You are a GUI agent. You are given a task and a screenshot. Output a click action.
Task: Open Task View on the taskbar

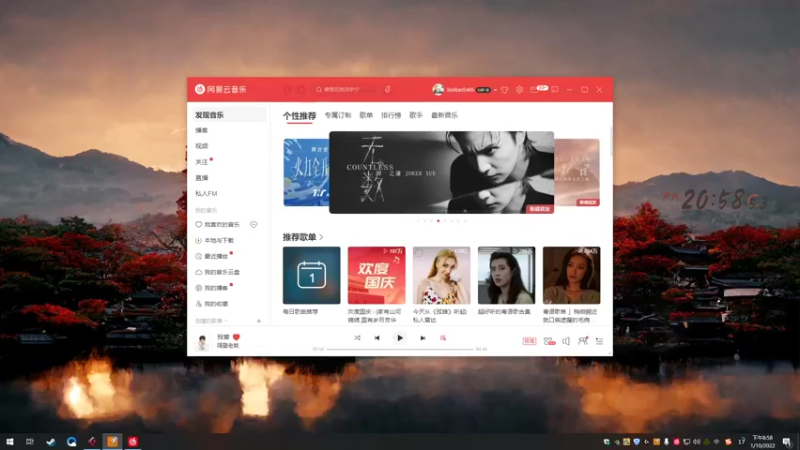pos(30,442)
